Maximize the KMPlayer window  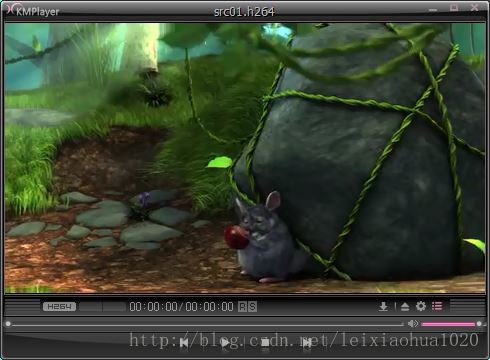pyautogui.click(x=454, y=8)
